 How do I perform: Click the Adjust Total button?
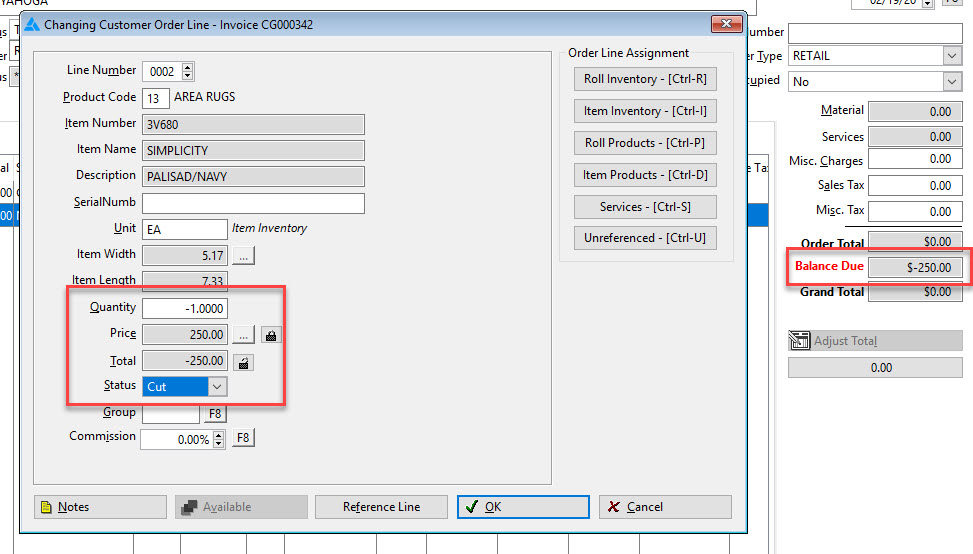coord(875,341)
